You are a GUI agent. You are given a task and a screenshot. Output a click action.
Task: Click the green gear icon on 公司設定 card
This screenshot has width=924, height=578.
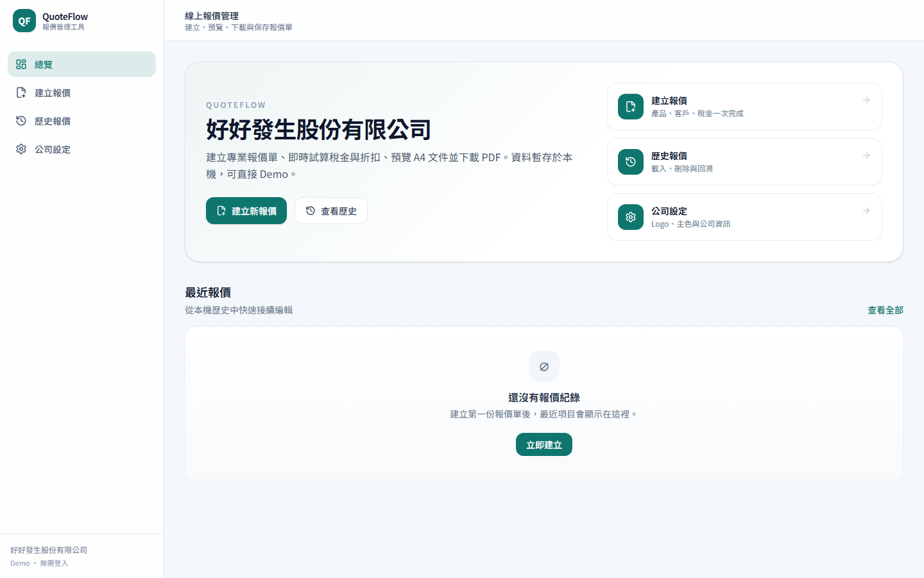pos(631,217)
